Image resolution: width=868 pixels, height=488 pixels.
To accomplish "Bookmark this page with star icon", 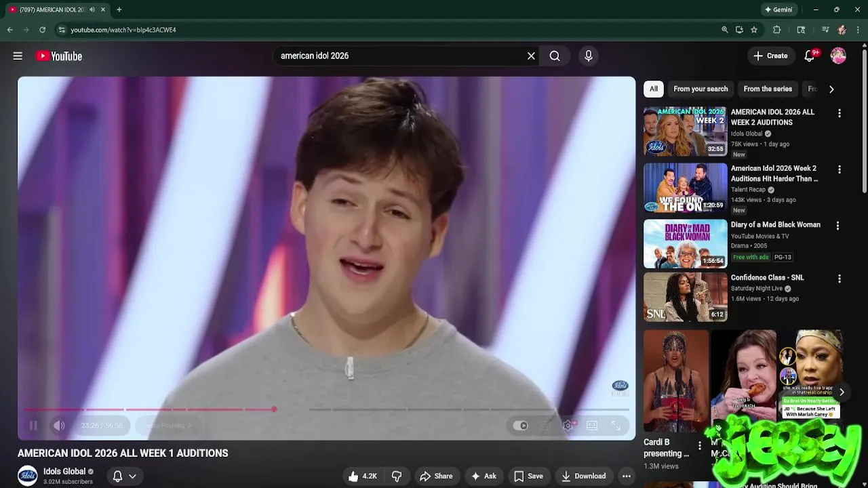I will (754, 30).
